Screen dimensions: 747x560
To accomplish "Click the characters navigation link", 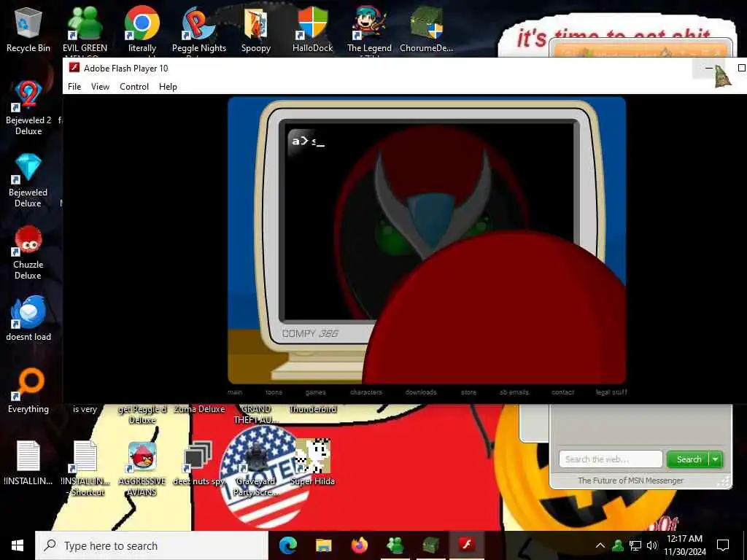I will pyautogui.click(x=366, y=392).
